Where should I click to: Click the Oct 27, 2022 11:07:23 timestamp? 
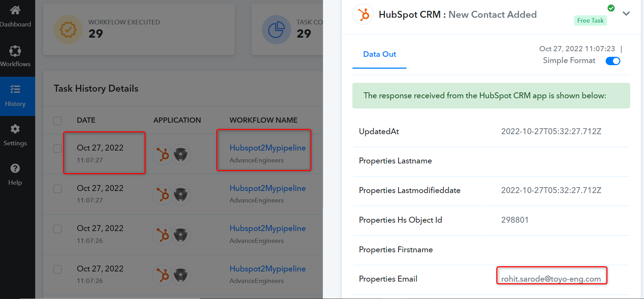577,49
